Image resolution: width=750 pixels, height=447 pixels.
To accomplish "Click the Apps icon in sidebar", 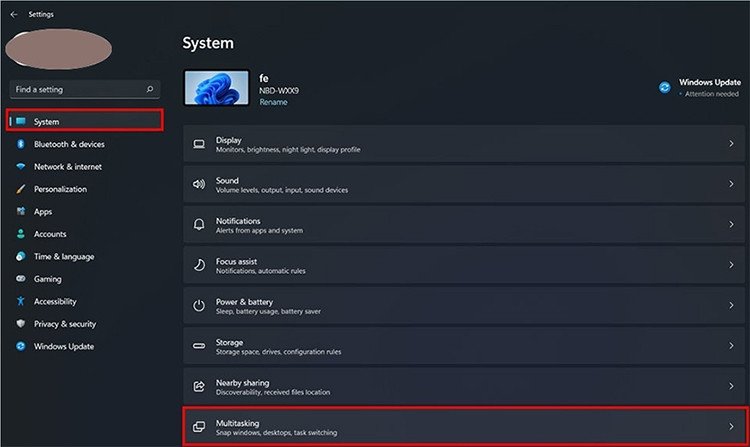I will (21, 211).
